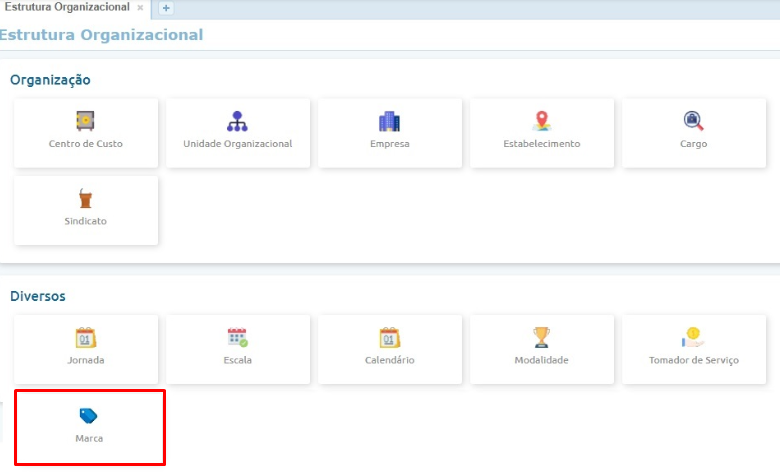
Task: Click the Cargo magnifier icon
Action: coord(693,121)
